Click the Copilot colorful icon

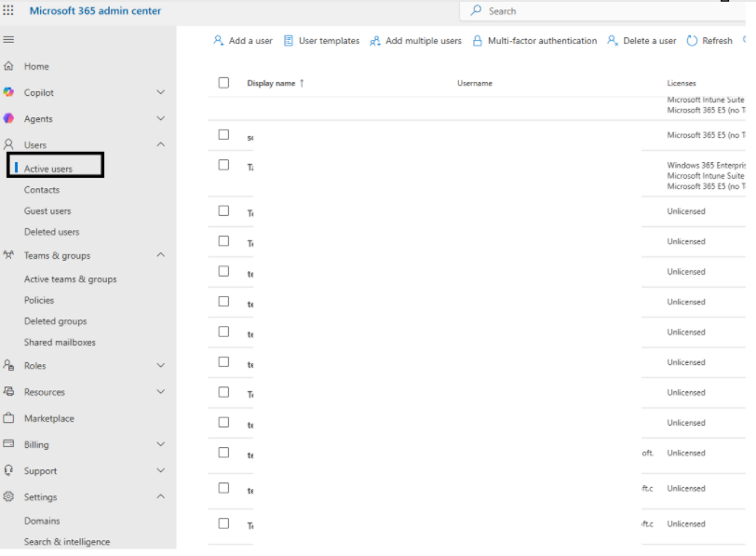(x=8, y=92)
